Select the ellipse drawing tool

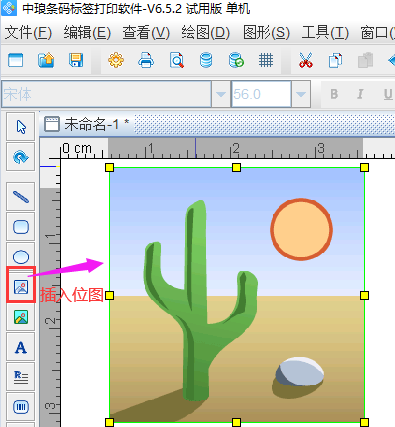(21, 257)
